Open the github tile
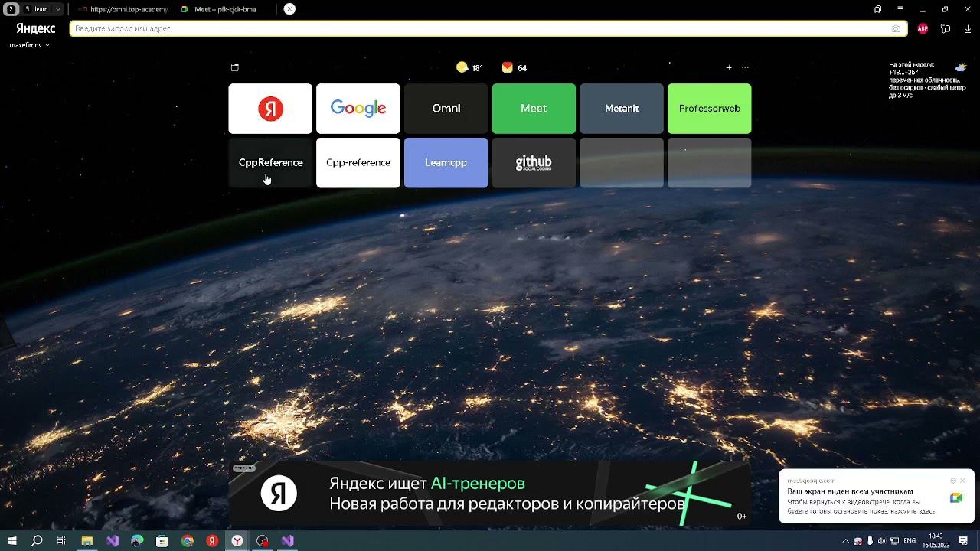This screenshot has width=980, height=551. (534, 162)
